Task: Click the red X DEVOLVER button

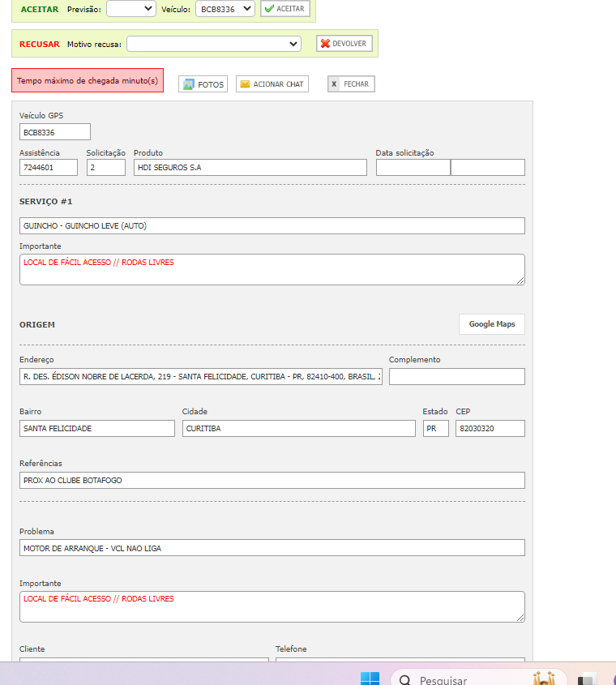Action: pos(344,44)
